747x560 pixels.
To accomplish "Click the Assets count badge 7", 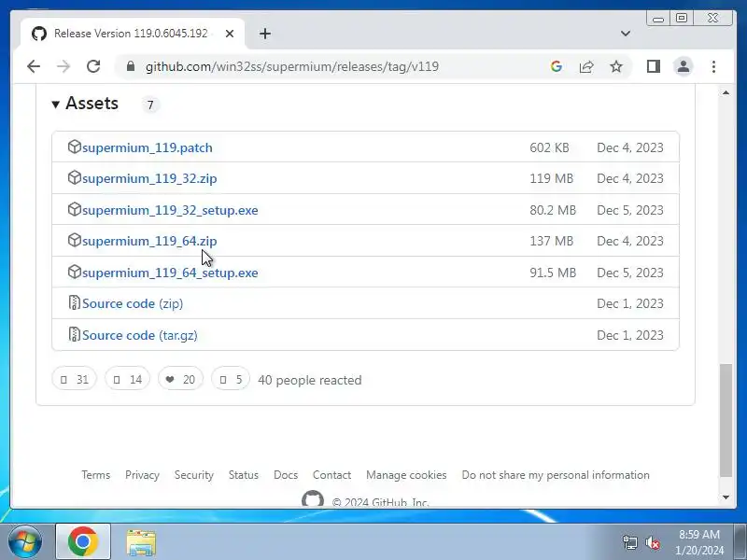I will coord(150,105).
